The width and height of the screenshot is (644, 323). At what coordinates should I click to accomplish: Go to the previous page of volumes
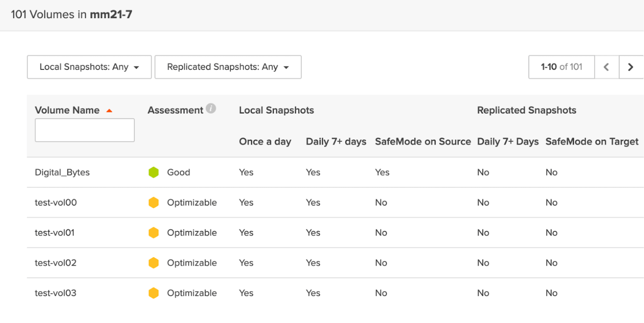click(x=606, y=67)
